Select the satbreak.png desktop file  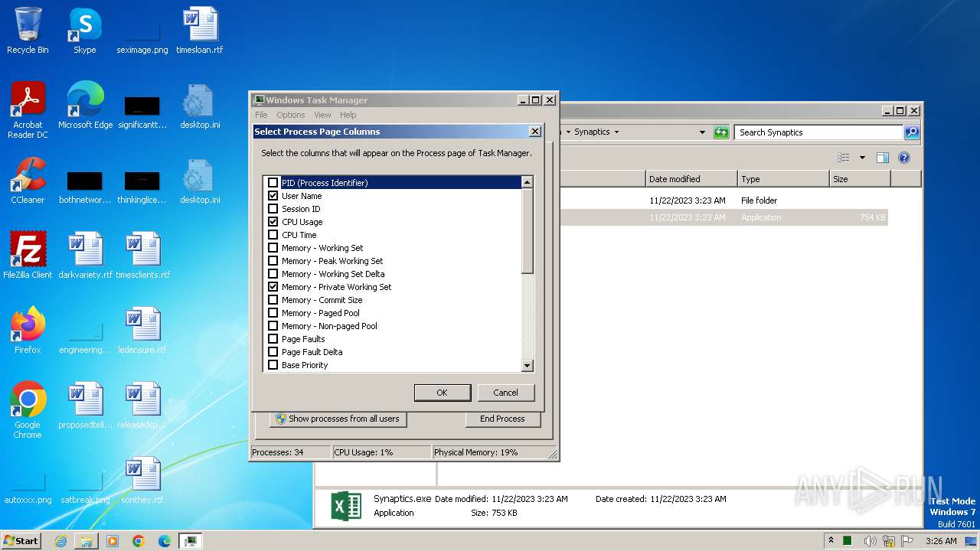click(x=85, y=490)
